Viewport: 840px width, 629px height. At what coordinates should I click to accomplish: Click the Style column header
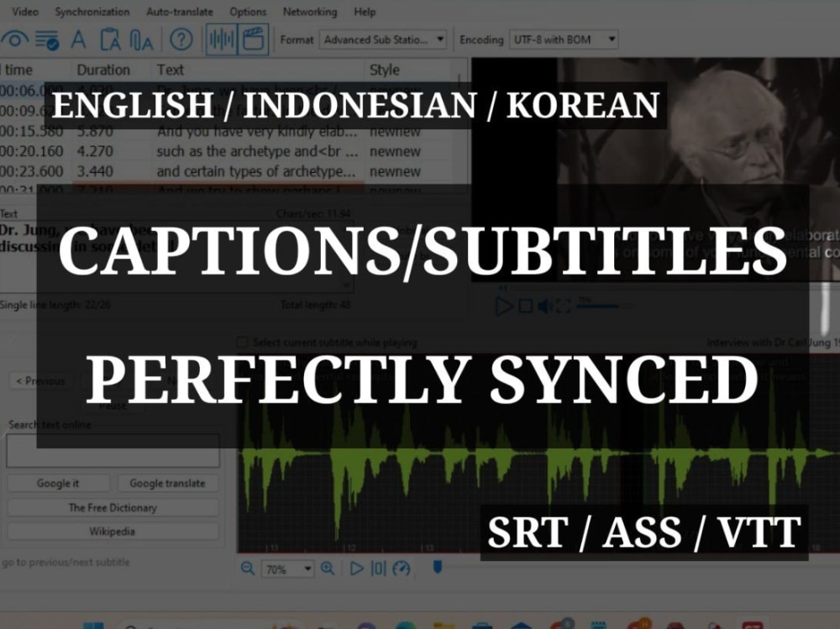pyautogui.click(x=385, y=70)
